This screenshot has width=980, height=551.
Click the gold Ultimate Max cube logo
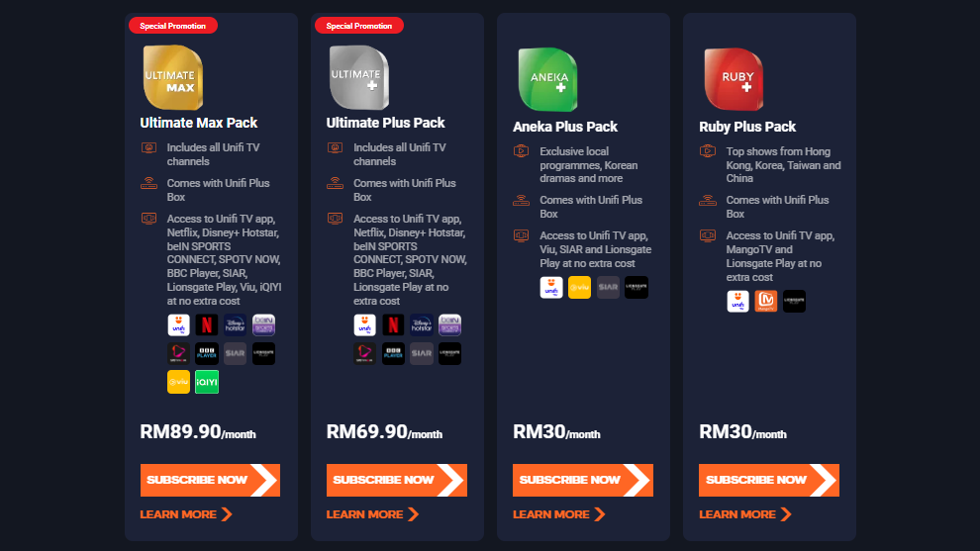click(x=172, y=77)
